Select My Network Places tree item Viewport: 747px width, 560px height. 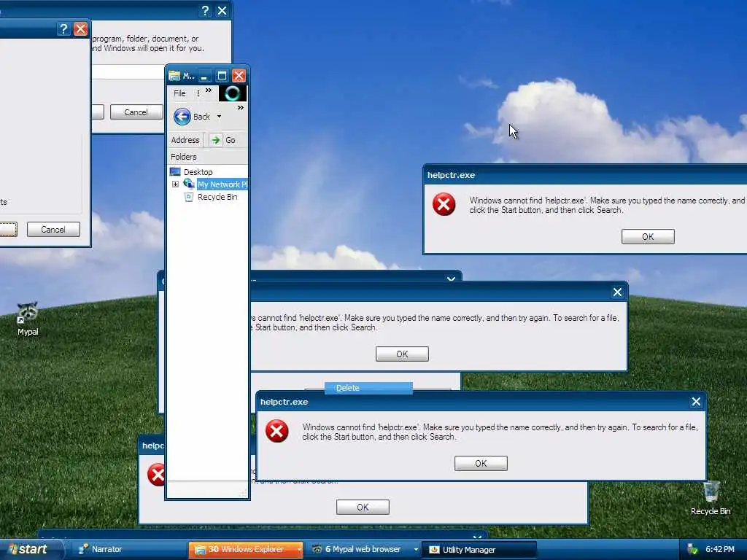[222, 184]
